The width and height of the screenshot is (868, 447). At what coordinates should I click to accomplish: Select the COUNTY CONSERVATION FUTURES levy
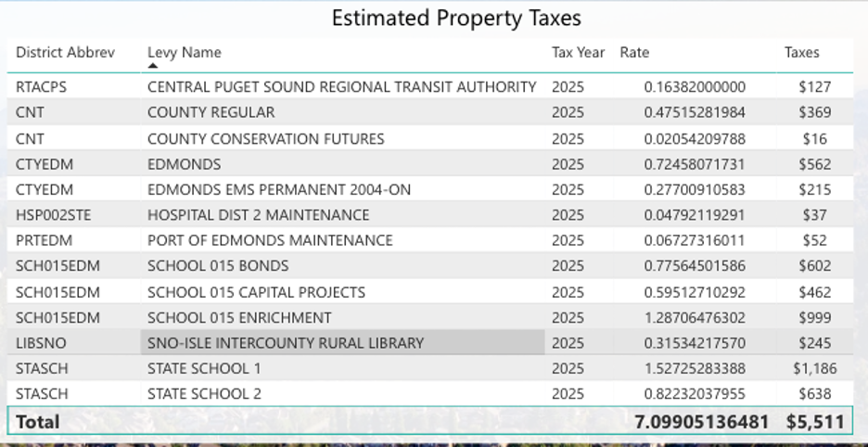click(265, 138)
